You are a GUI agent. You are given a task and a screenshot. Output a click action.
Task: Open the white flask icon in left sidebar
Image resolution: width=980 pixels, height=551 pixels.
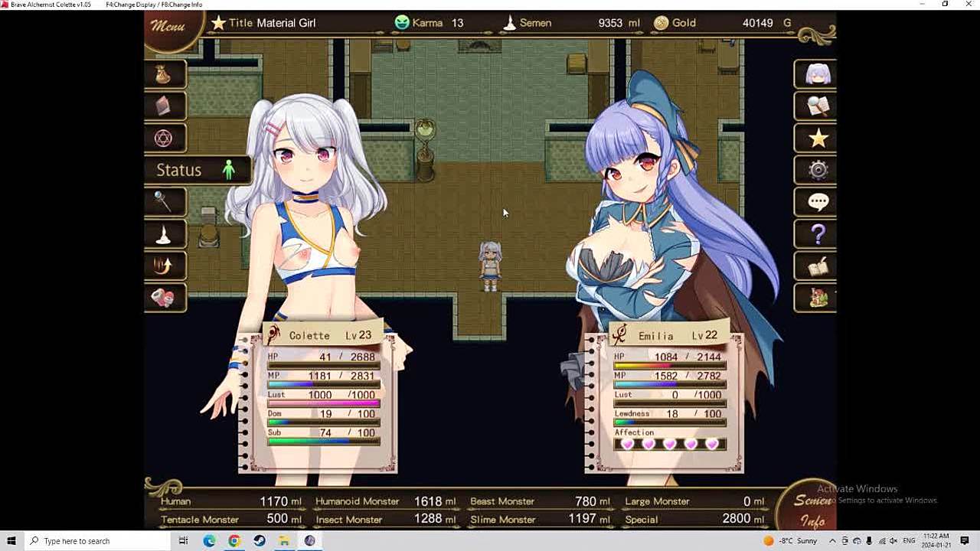coord(163,234)
